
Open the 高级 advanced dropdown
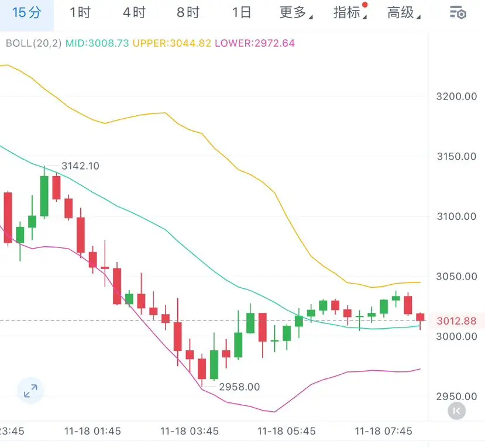tap(404, 13)
